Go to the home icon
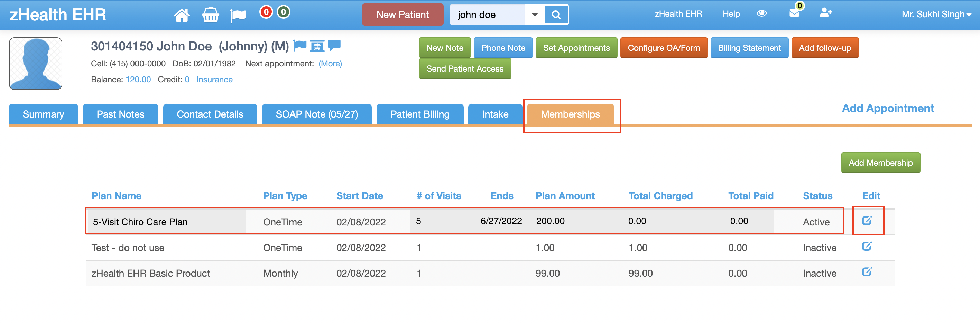 coord(182,15)
